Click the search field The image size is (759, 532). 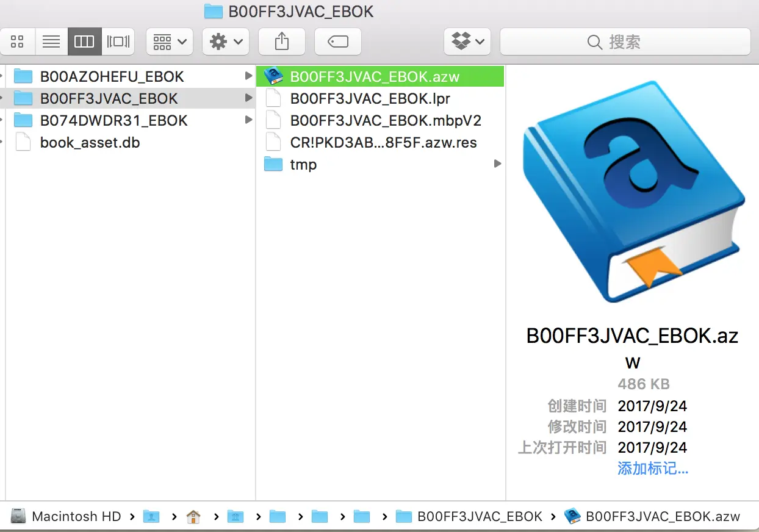625,41
